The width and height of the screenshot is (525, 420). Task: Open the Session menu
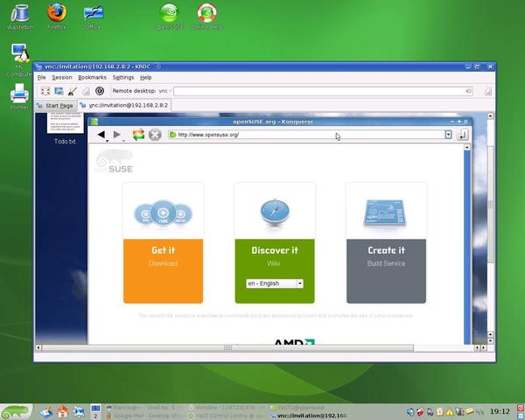click(x=62, y=77)
